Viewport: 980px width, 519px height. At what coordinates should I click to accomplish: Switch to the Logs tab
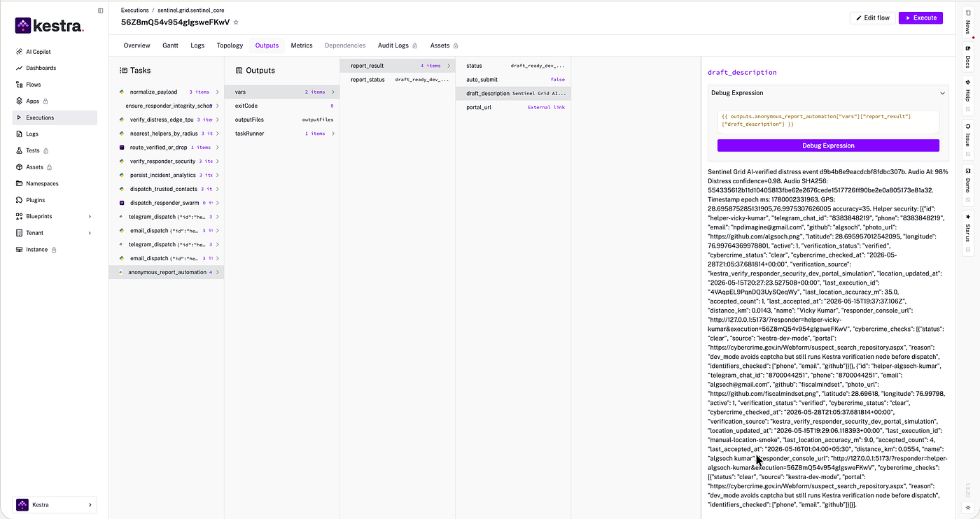click(197, 45)
